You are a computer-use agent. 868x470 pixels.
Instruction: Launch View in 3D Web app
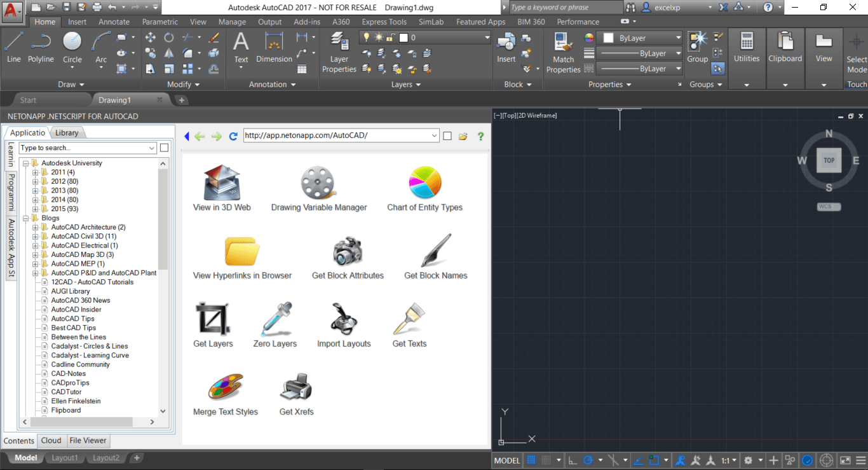222,188
